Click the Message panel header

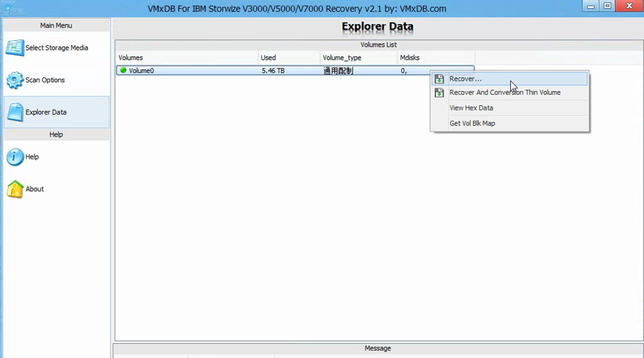[x=378, y=349]
